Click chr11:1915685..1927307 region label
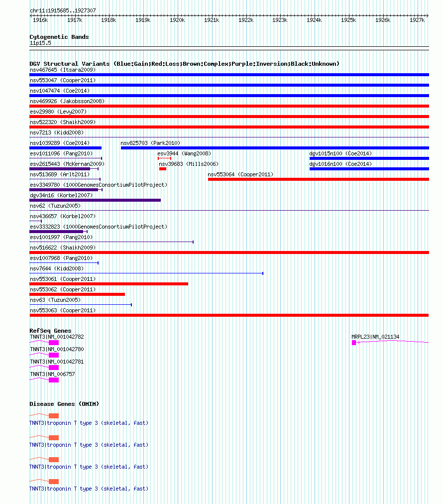Screen dimensions: 443x504 pos(63,10)
